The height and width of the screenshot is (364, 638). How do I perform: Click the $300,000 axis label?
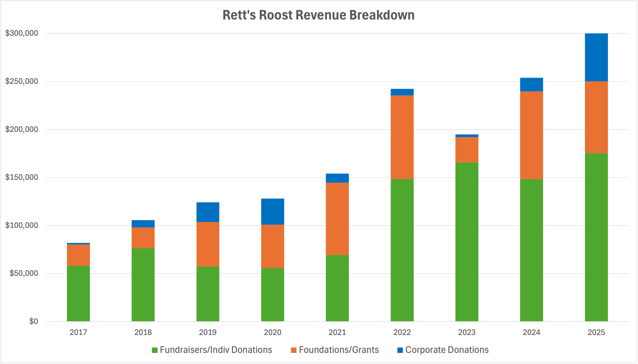pyautogui.click(x=22, y=33)
